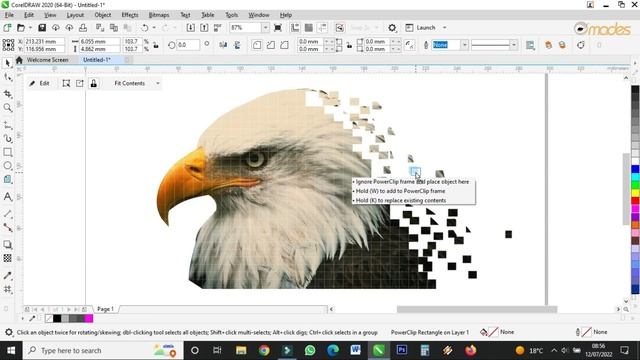Screen dimensions: 640x360
Task: Expand the Undo history dropdown arrow
Action: [x=154, y=28]
